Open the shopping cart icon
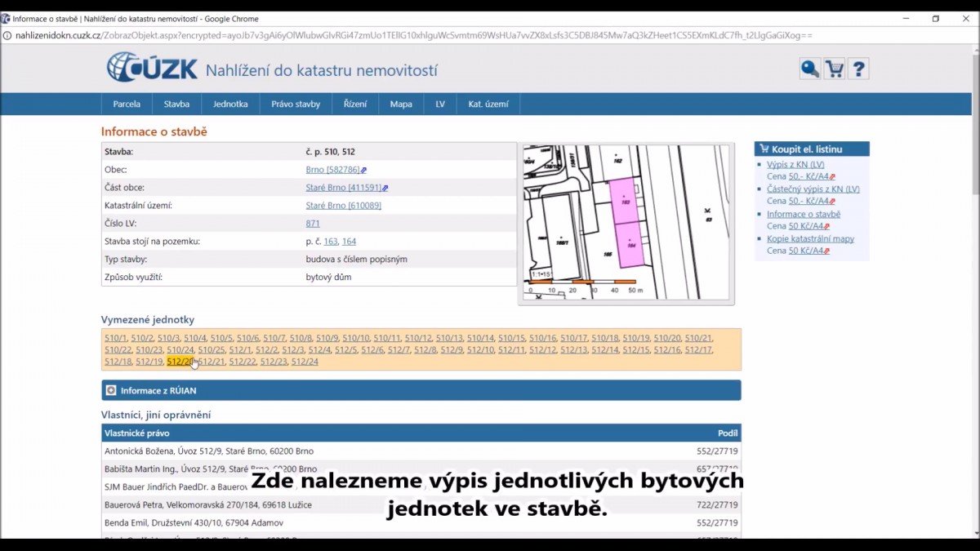The height and width of the screenshot is (551, 980). 834,69
